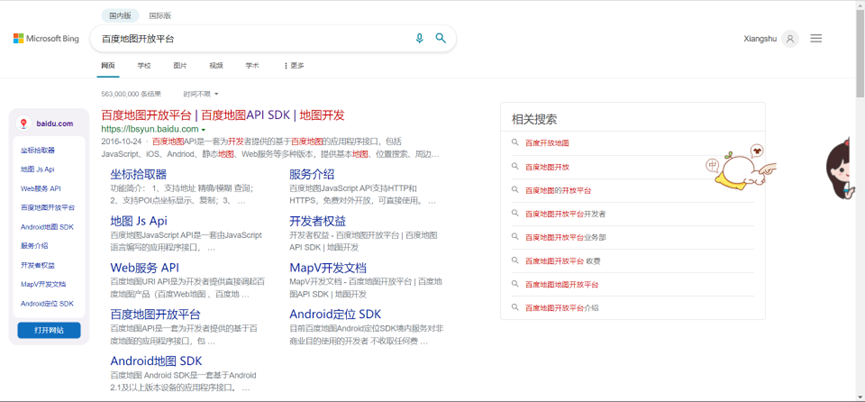Switch to 国内版 search mode

tap(120, 15)
